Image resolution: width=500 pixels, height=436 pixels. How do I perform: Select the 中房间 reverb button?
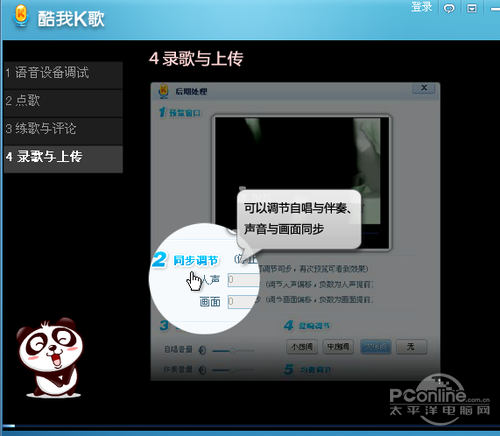click(x=338, y=347)
